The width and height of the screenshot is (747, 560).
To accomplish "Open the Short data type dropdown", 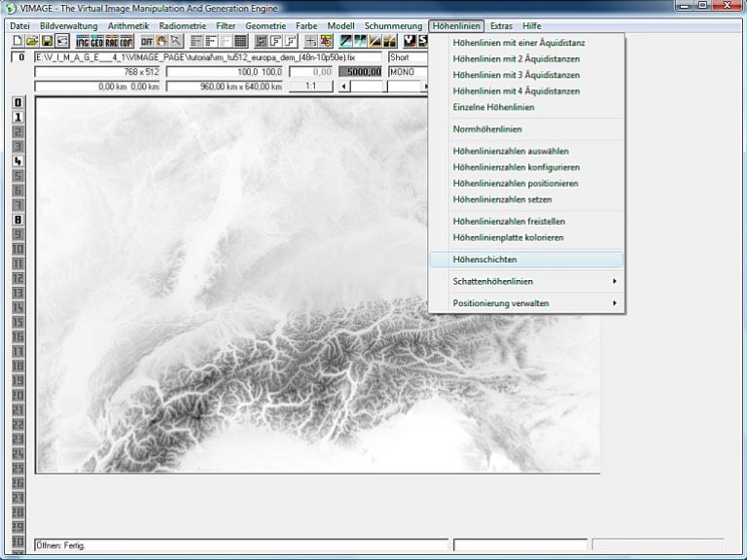I will pyautogui.click(x=407, y=57).
